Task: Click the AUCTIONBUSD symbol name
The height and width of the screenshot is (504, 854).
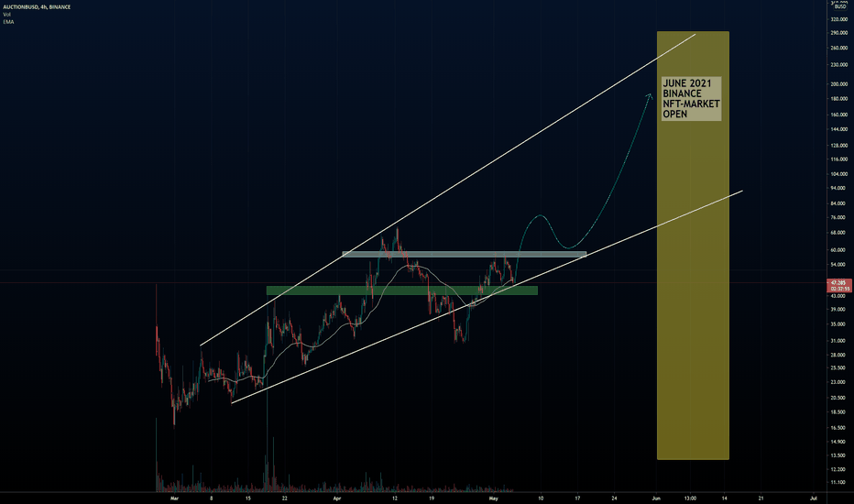Action: click(20, 7)
